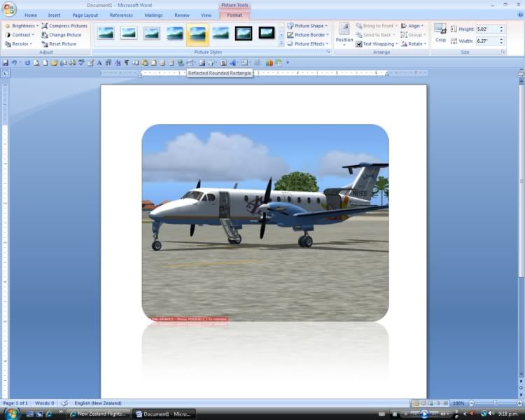Click the Windows Start button

(11, 414)
